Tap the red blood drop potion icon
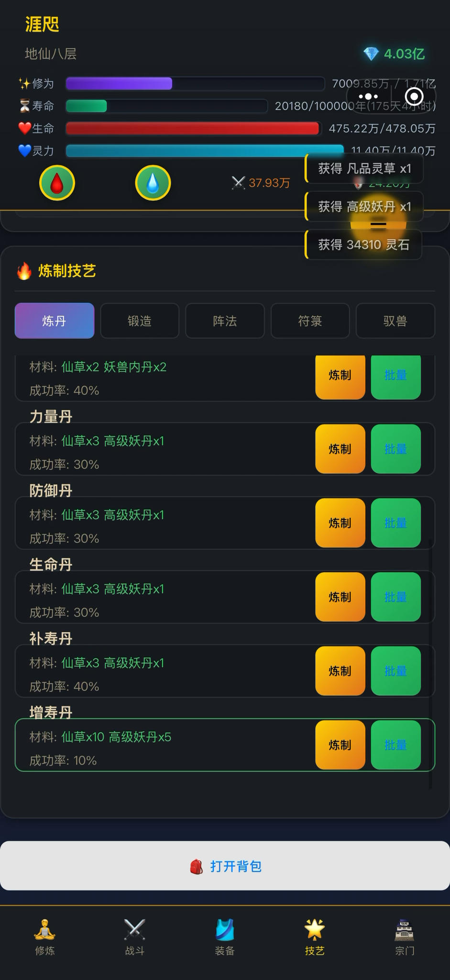 pyautogui.click(x=57, y=183)
